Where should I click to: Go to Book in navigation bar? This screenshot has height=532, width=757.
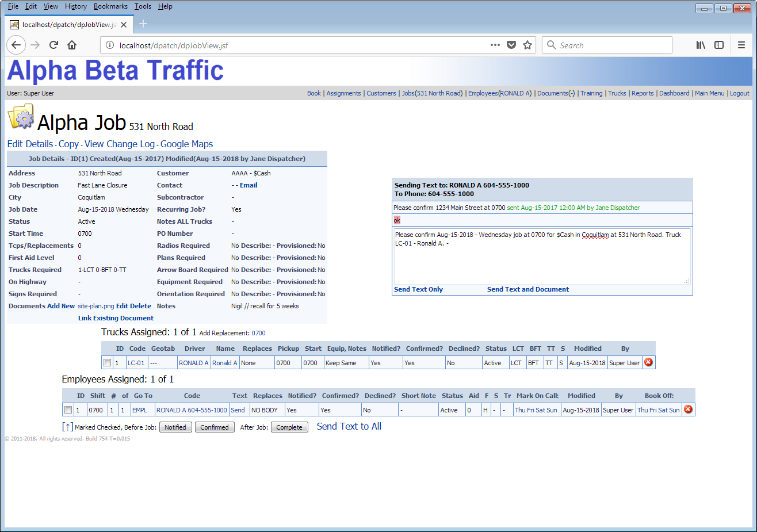pyautogui.click(x=314, y=93)
